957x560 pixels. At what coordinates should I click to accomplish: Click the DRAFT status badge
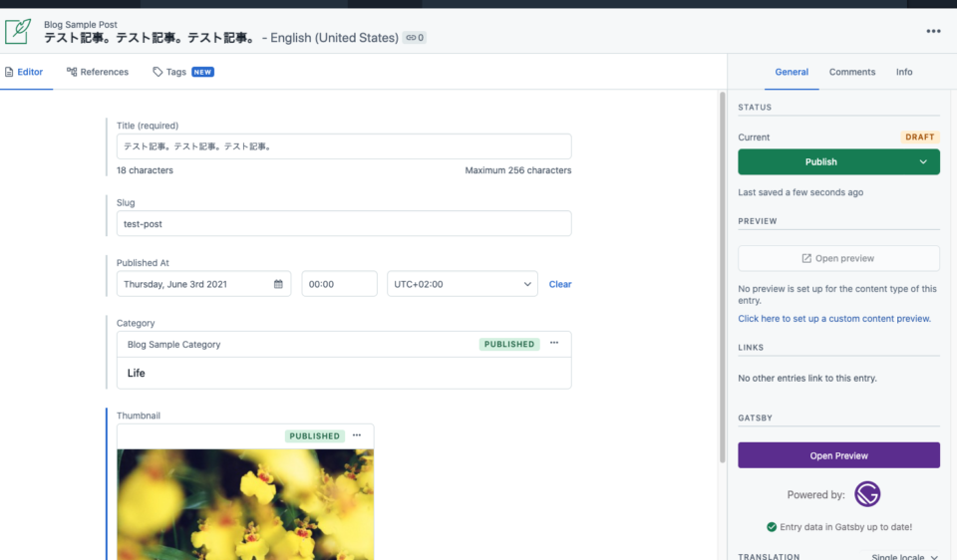(x=920, y=138)
